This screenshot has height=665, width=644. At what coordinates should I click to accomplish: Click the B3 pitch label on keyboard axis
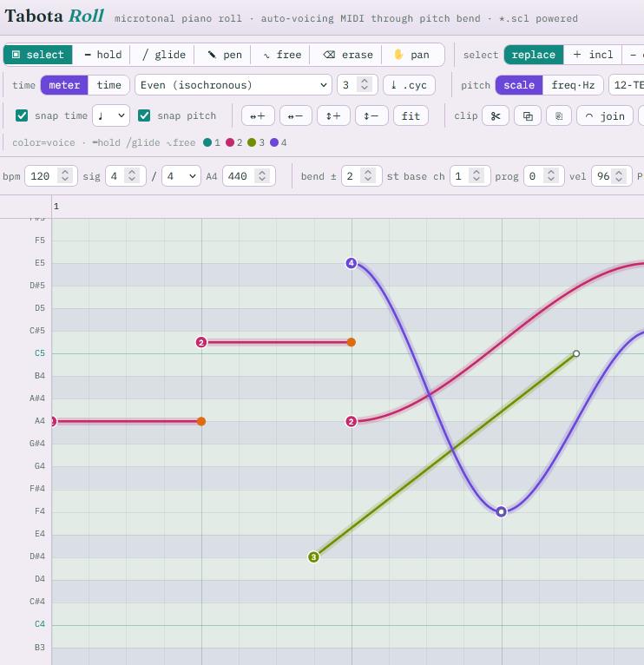pos(40,648)
